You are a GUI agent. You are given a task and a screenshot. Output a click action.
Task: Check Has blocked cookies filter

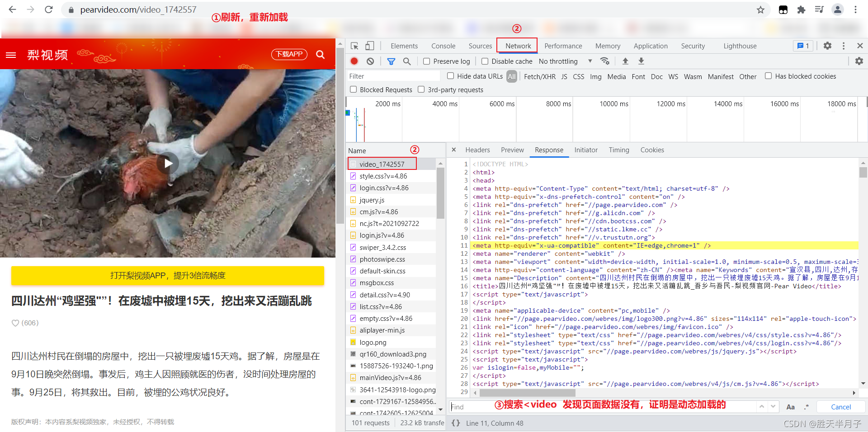(768, 76)
